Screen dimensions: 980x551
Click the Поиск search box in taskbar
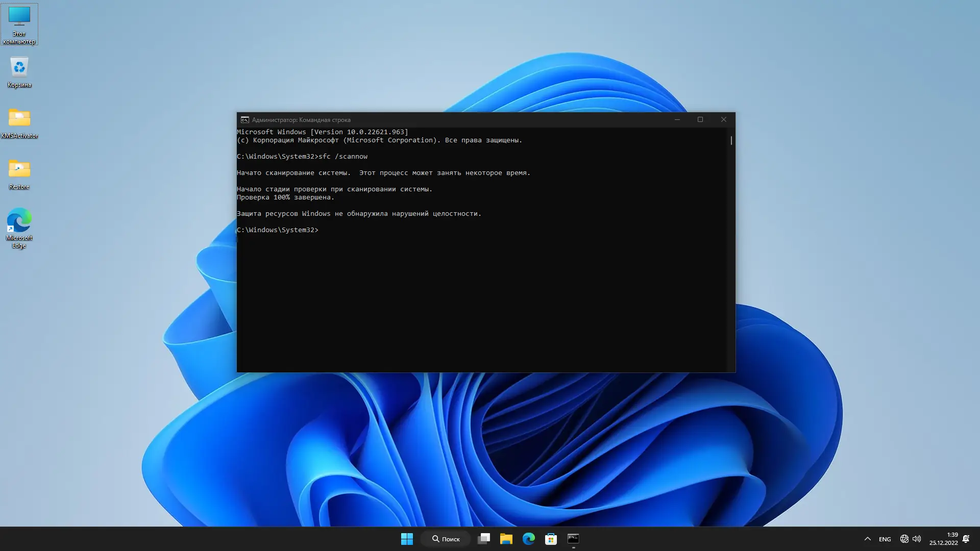446,539
